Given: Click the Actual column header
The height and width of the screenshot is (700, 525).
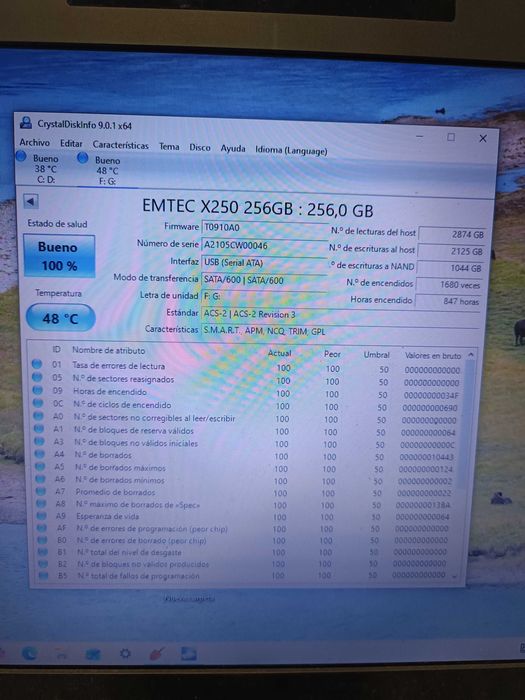Looking at the screenshot, I should (x=279, y=353).
